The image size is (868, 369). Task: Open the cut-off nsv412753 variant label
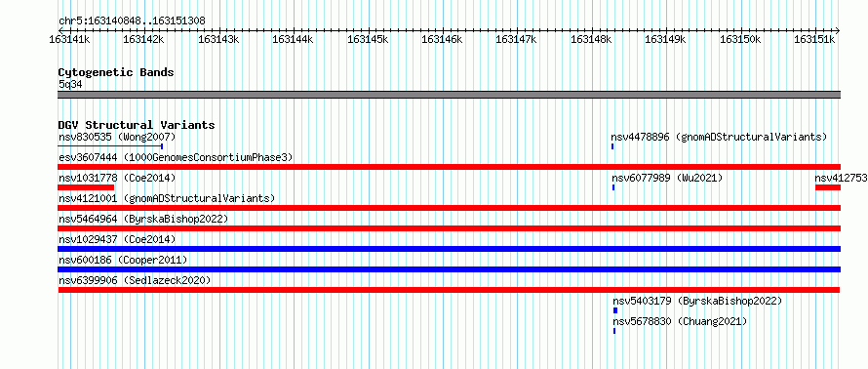click(841, 178)
